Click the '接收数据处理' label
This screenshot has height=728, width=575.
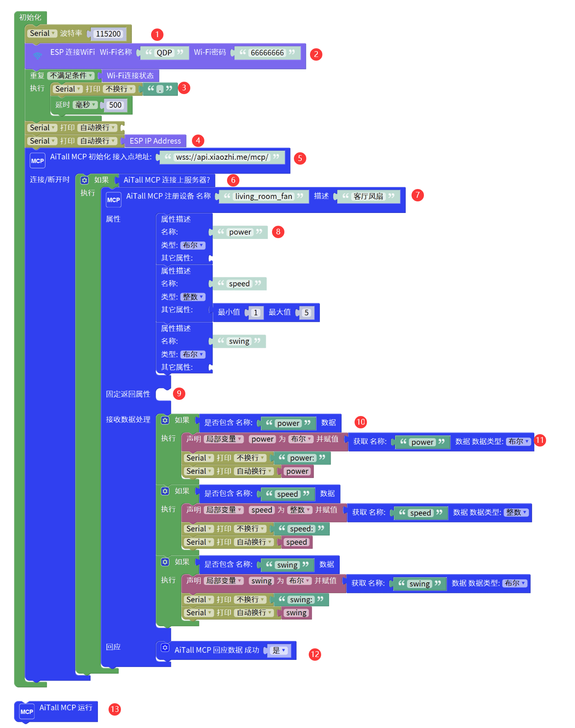tap(128, 420)
